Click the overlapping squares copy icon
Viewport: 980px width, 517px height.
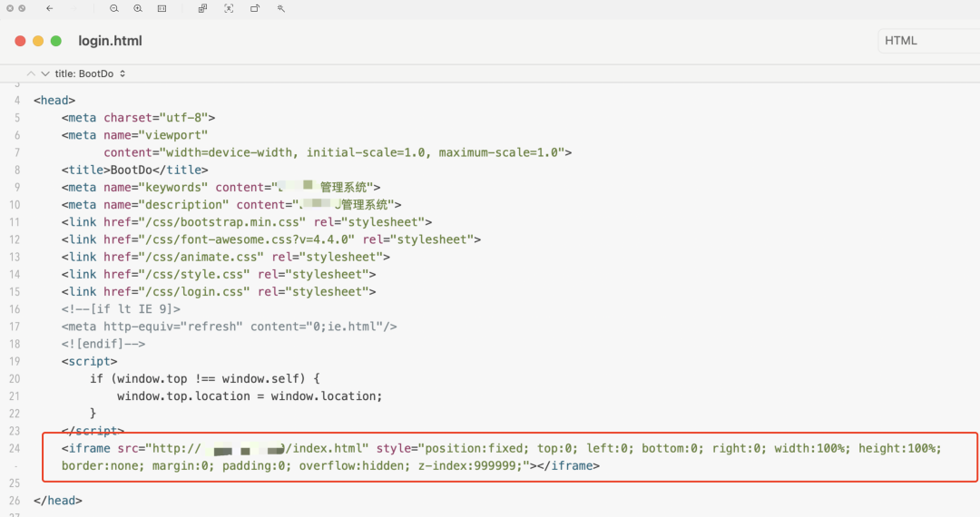(202, 9)
